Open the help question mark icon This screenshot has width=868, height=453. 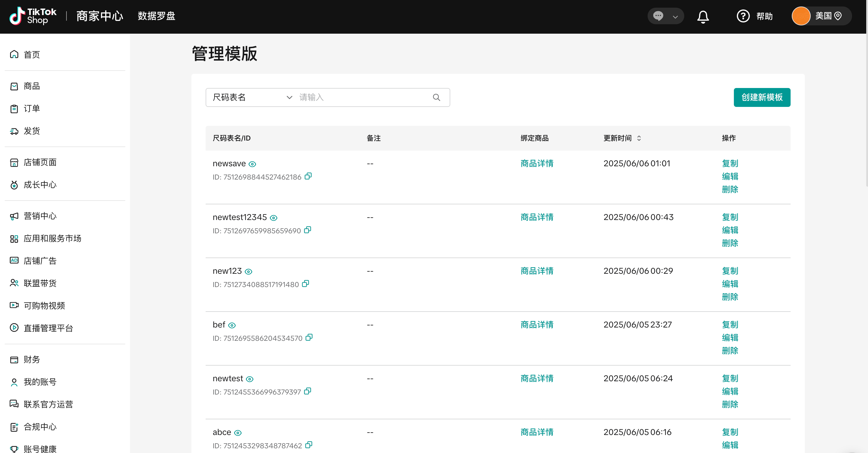743,16
